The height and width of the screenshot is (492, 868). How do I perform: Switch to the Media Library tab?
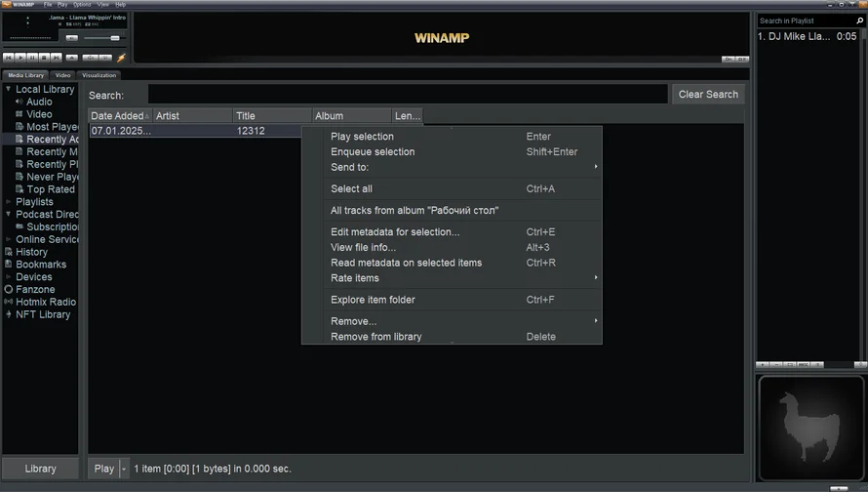pyautogui.click(x=25, y=75)
